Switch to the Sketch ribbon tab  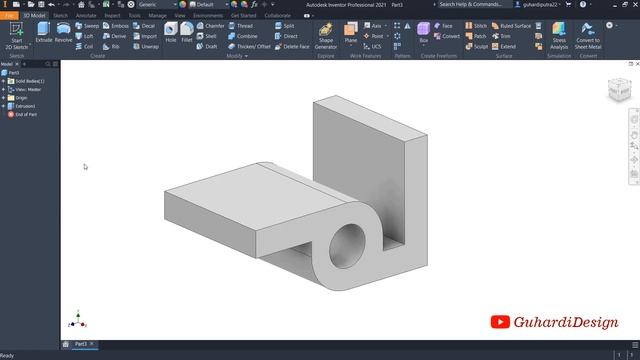pos(60,16)
